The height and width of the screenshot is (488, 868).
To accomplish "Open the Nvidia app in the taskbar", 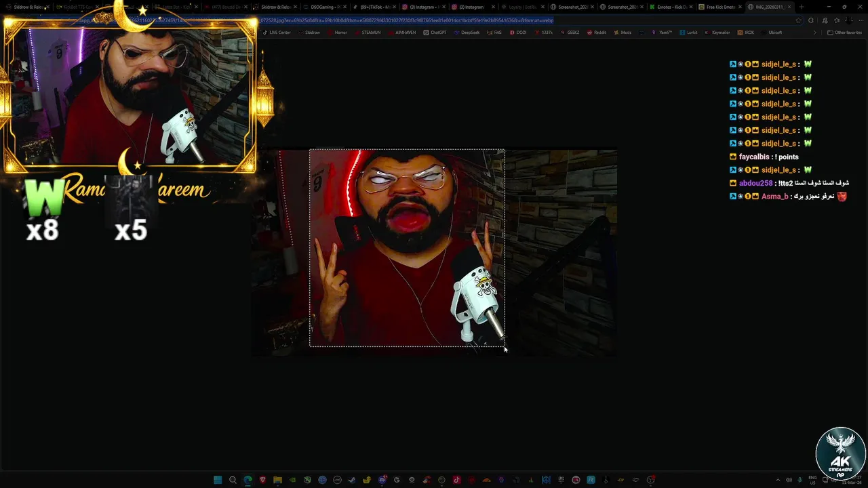I will point(292,480).
